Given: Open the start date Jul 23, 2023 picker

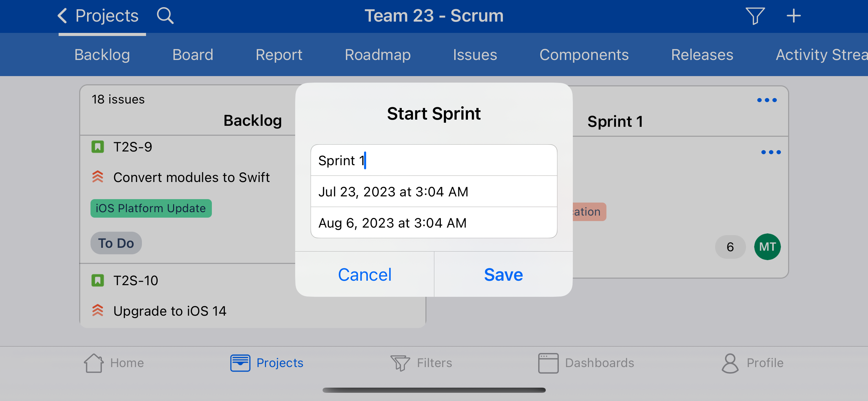Looking at the screenshot, I should coord(434,192).
